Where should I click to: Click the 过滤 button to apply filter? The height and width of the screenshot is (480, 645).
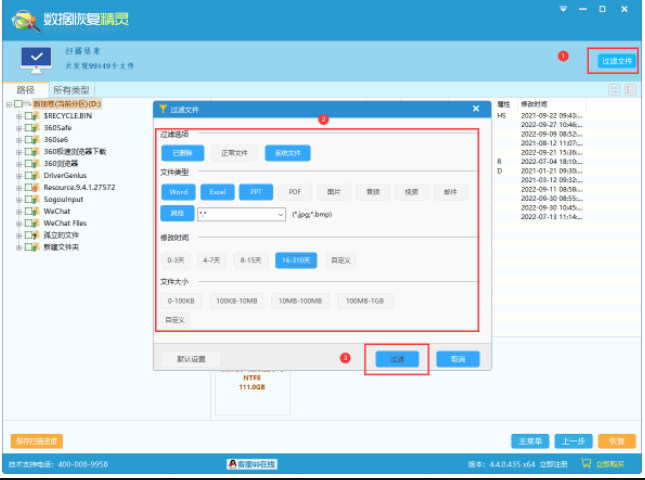coord(397,359)
